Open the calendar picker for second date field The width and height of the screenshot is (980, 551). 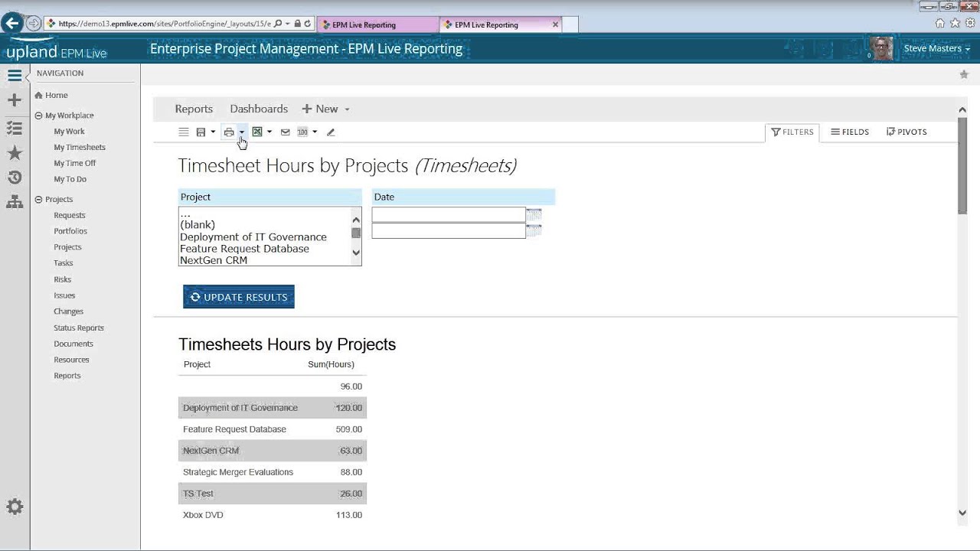(534, 230)
